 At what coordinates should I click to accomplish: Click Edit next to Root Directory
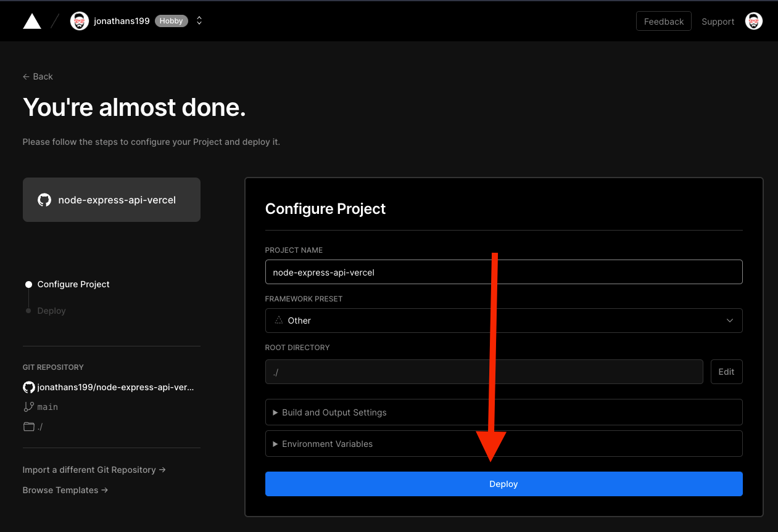coord(726,372)
